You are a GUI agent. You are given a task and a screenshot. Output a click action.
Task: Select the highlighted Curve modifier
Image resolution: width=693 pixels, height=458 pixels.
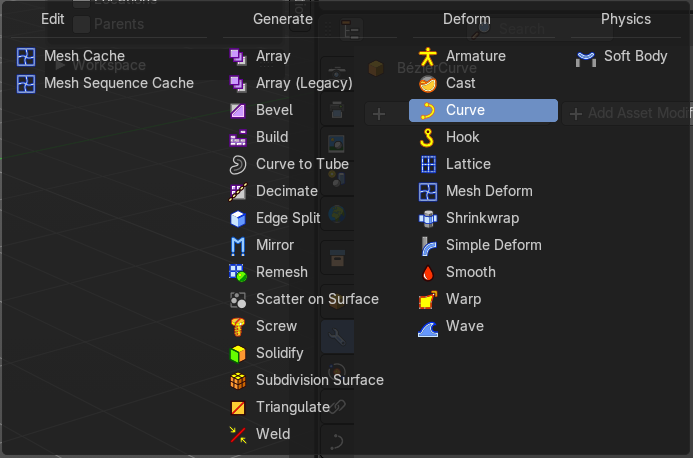(484, 111)
